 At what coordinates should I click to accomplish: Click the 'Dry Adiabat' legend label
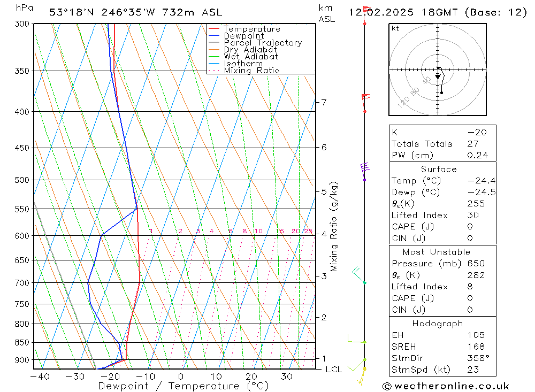coord(250,50)
